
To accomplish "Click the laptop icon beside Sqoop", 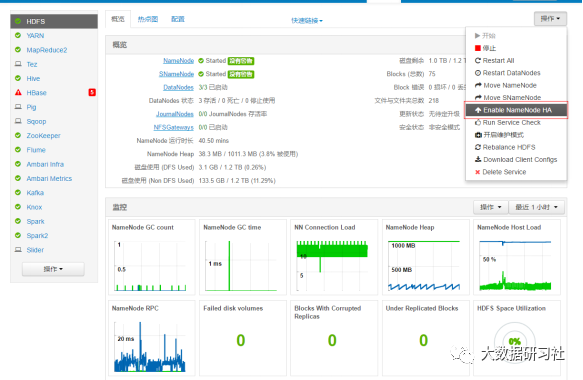I will pos(18,121).
